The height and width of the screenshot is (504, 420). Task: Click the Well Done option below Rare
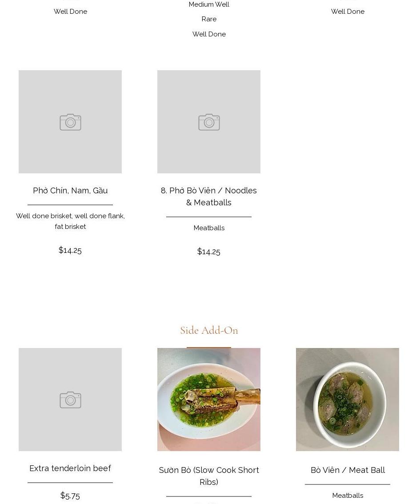209,34
